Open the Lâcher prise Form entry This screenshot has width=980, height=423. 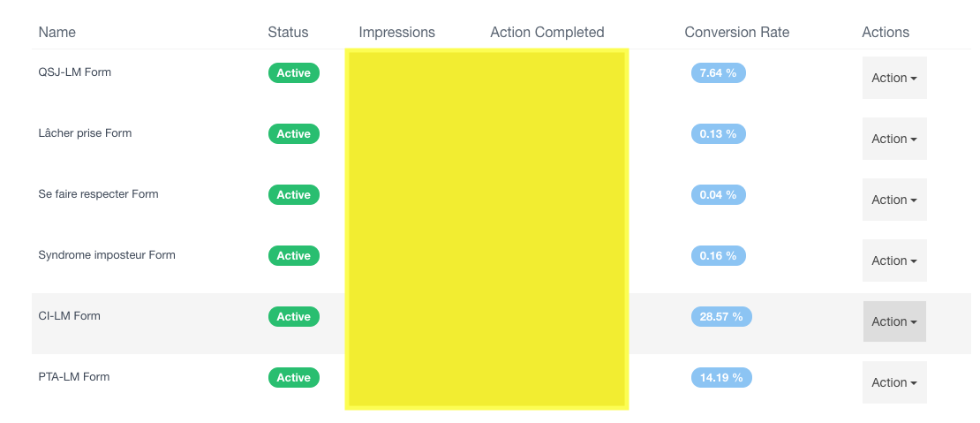tap(85, 133)
